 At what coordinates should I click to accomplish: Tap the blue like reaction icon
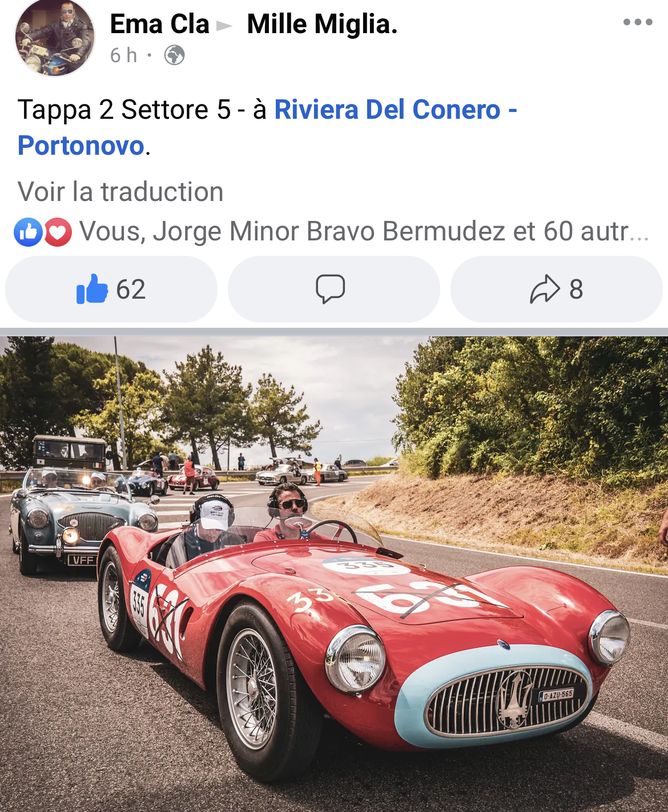[29, 232]
